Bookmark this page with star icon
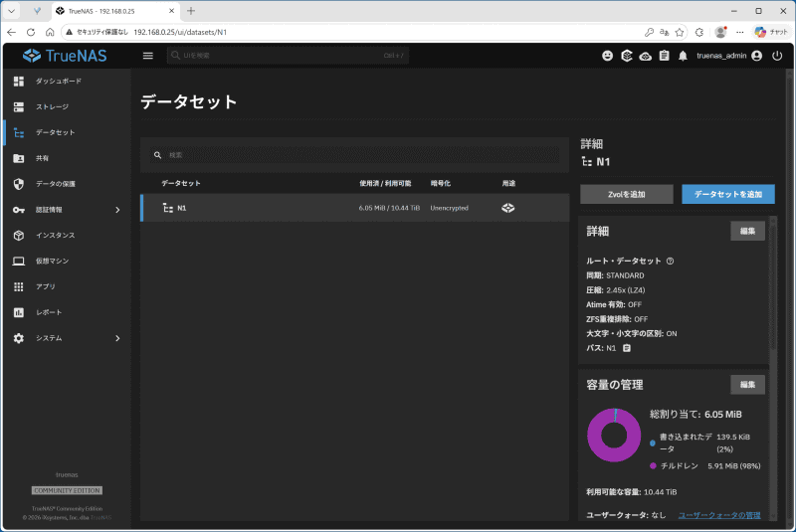The width and height of the screenshot is (796, 532). point(680,32)
